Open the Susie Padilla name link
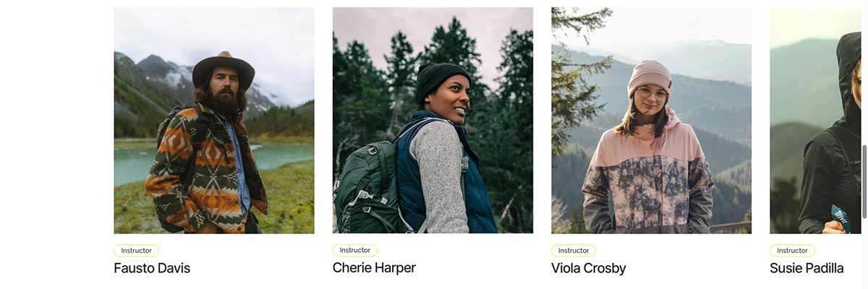Viewport: 868px width, 289px height. click(807, 268)
